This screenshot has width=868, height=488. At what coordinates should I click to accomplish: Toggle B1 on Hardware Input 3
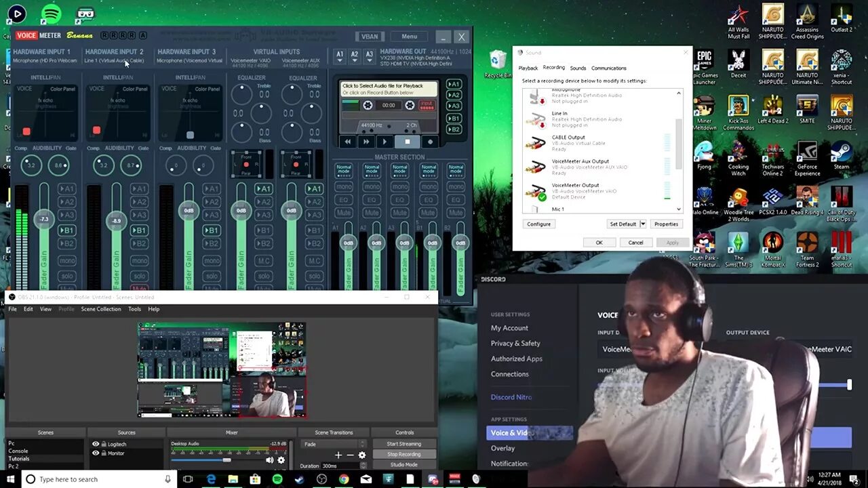pos(212,230)
